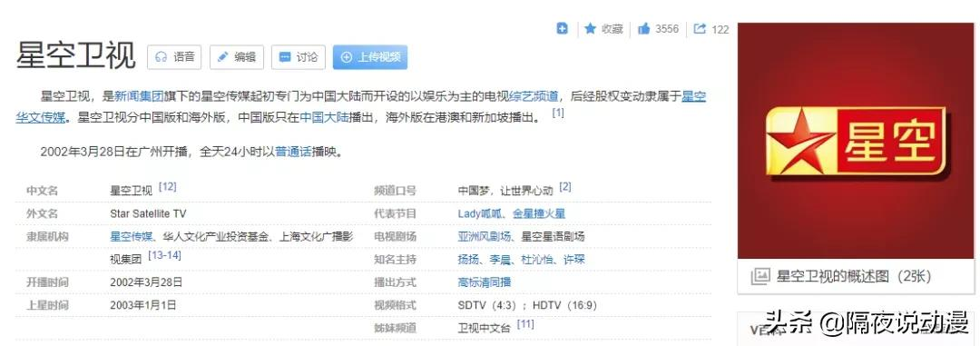Open the 中国大陆 link
Screen dimensions: 980x346
tap(324, 117)
